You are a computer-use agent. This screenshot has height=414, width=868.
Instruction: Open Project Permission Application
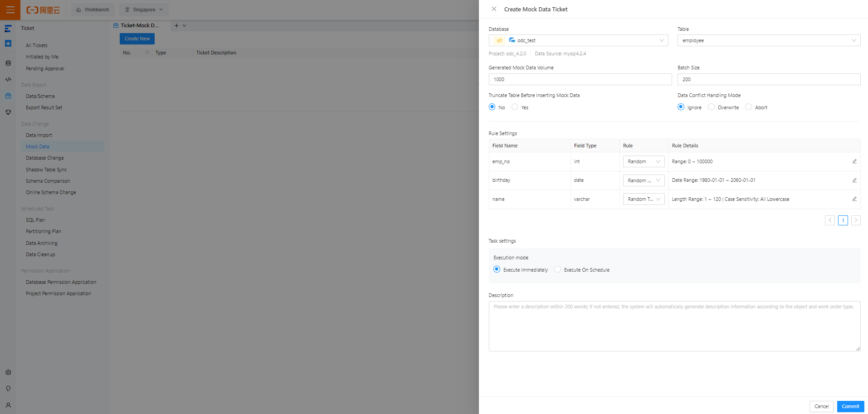tap(59, 293)
